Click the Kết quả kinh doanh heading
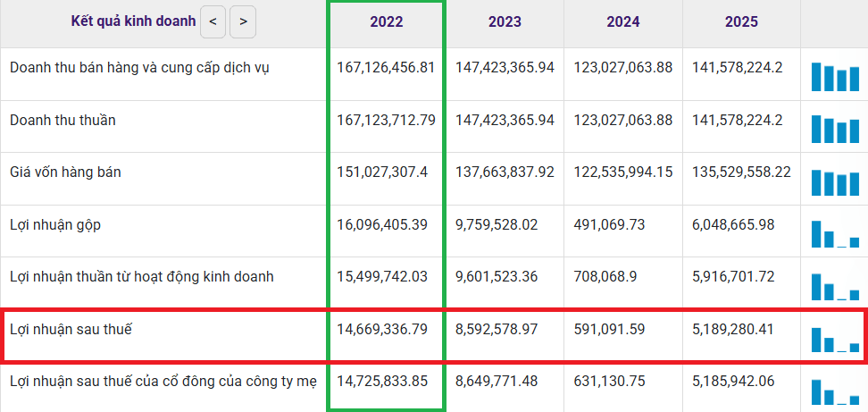Screen dimensions: 868x412 click(x=133, y=21)
